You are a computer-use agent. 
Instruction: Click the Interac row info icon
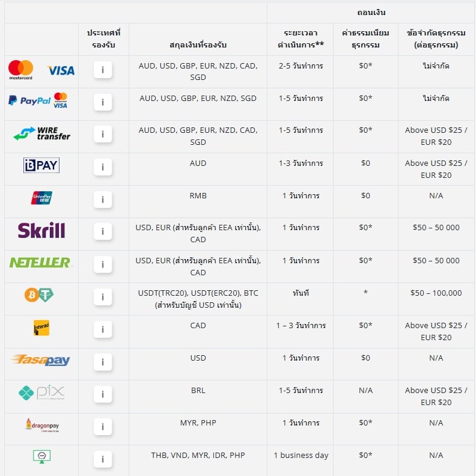click(x=103, y=329)
